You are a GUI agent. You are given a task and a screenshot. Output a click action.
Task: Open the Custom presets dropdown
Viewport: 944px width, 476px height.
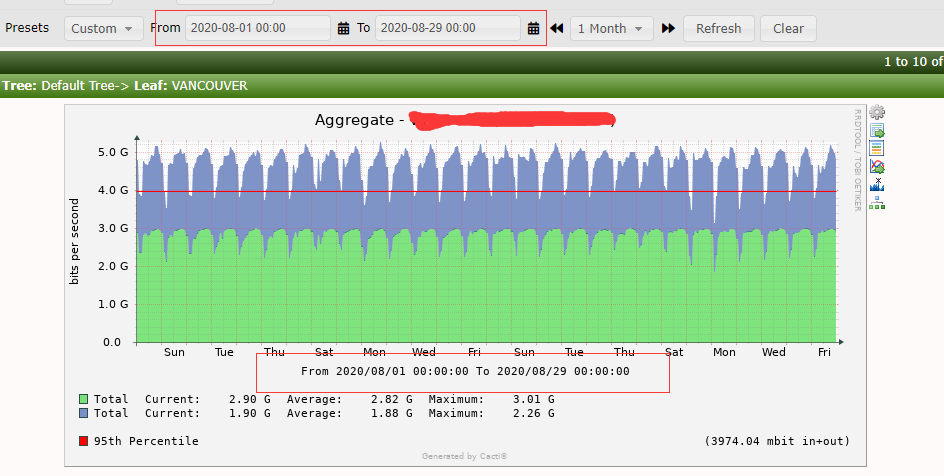click(x=104, y=28)
